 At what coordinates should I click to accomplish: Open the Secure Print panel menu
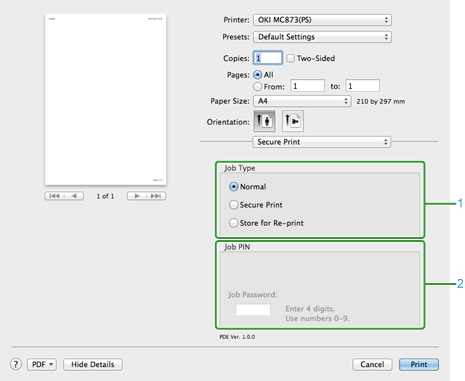point(321,142)
